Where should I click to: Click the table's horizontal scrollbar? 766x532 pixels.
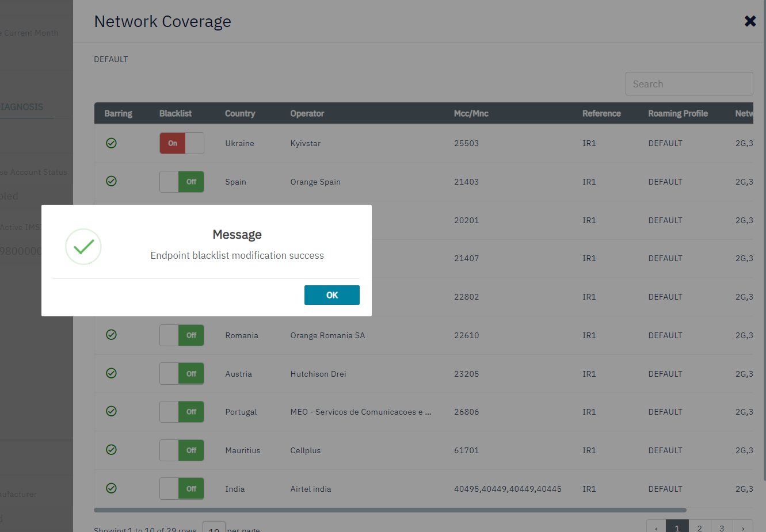(x=390, y=510)
